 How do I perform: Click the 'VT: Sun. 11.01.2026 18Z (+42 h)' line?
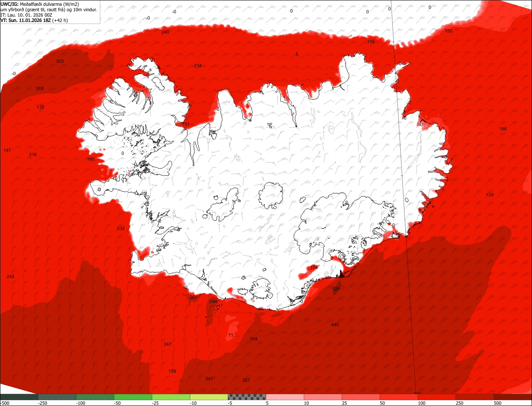(34, 20)
